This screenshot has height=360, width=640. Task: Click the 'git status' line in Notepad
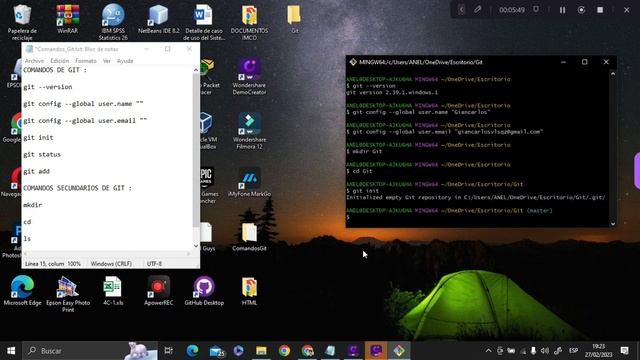[x=42, y=154]
